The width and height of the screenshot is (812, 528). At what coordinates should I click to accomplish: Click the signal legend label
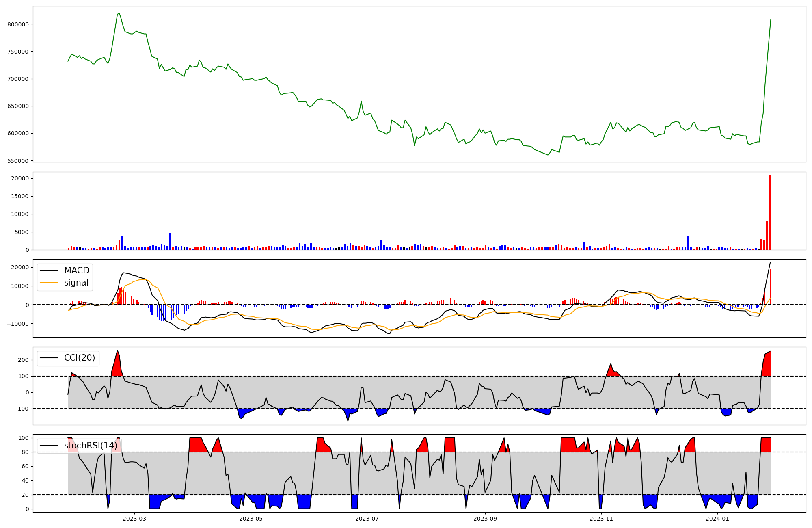coord(76,283)
